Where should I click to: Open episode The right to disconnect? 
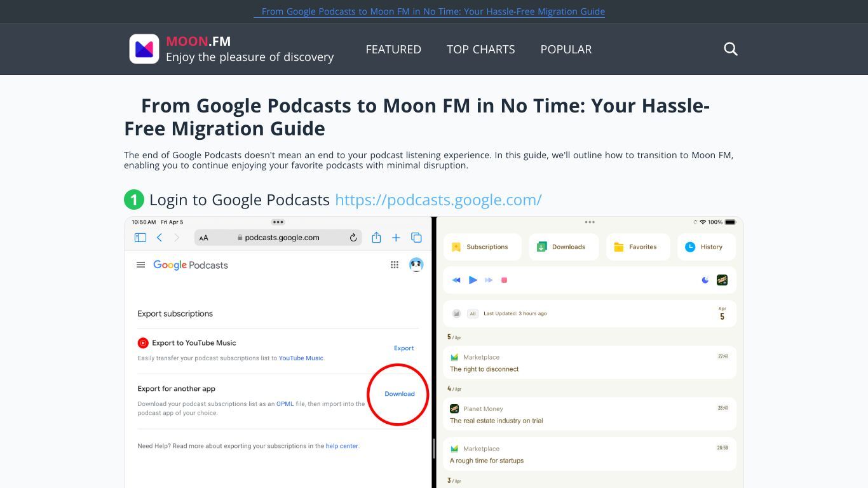(x=590, y=363)
